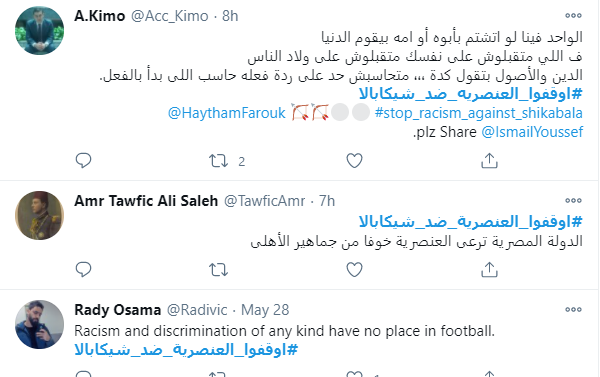The height and width of the screenshot is (377, 600).
Task: Open Amr Tawfic Ali Saleh's profile name
Action: (146, 201)
